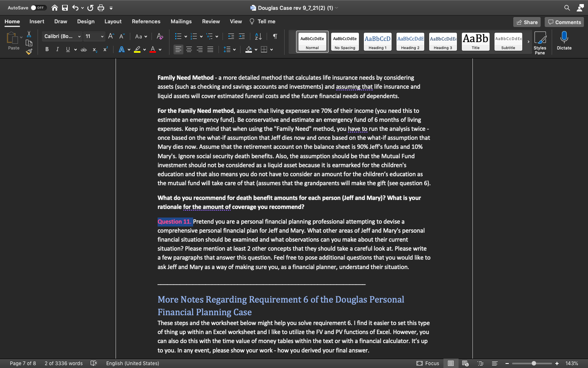Toggle AutoSave on
The image size is (588, 368).
(39, 7)
